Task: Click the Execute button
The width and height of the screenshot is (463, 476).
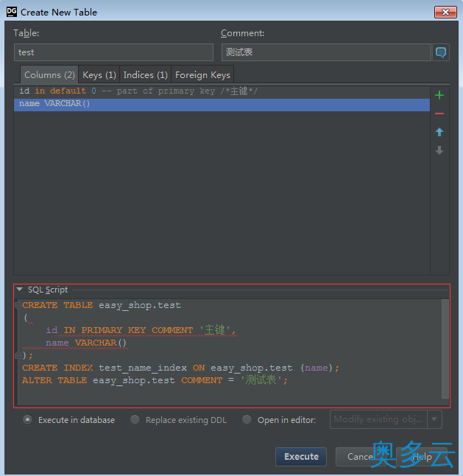Action: 301,457
